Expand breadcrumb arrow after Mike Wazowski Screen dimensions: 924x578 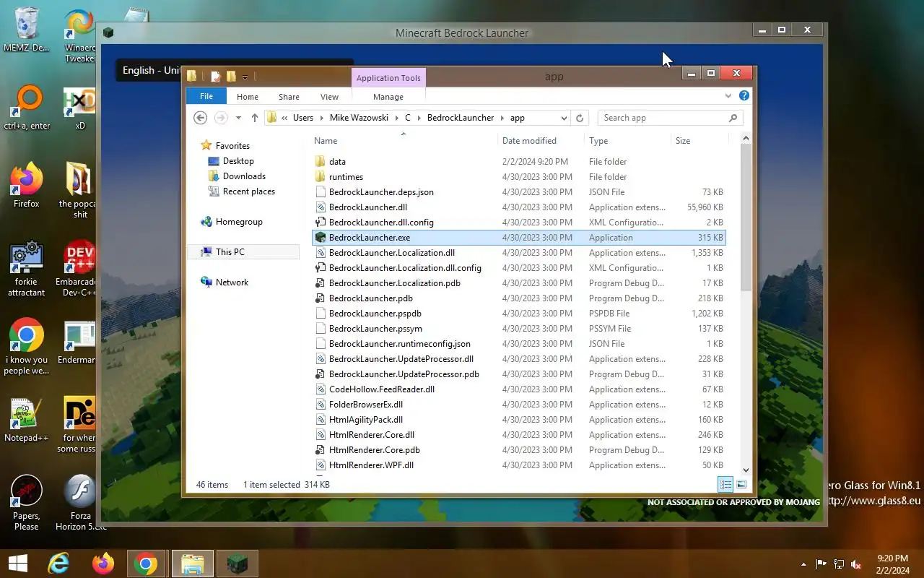pos(398,118)
